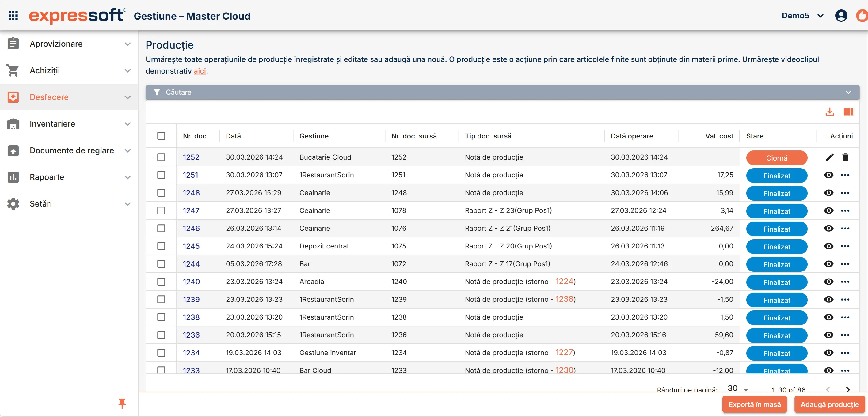Open the demo video 'aici' link

tap(200, 71)
